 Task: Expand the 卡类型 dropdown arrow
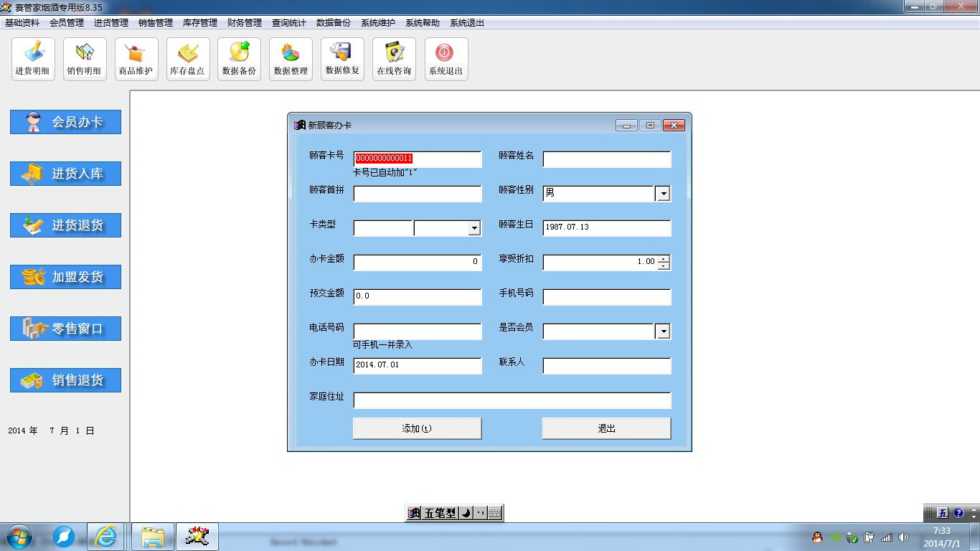coord(473,228)
